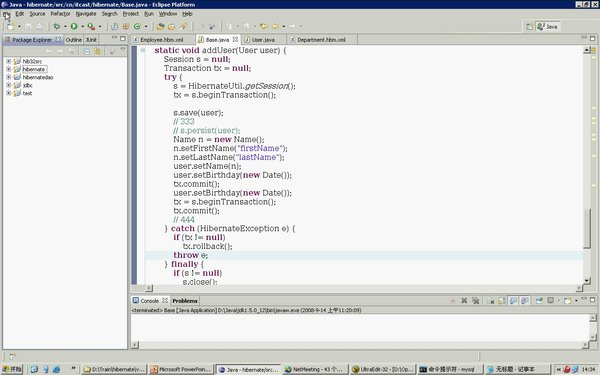Viewport: 600px width, 375px height.
Task: Switch to the Outline view tab
Action: point(73,40)
